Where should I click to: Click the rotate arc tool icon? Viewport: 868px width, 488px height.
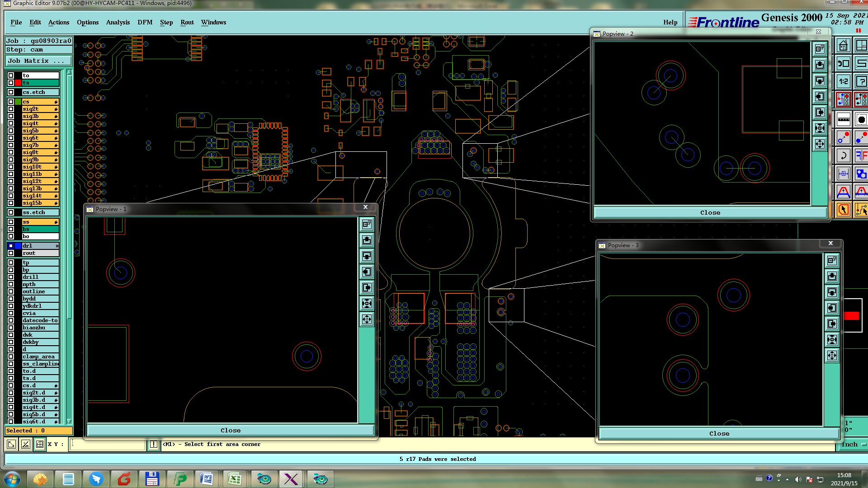pos(843,156)
